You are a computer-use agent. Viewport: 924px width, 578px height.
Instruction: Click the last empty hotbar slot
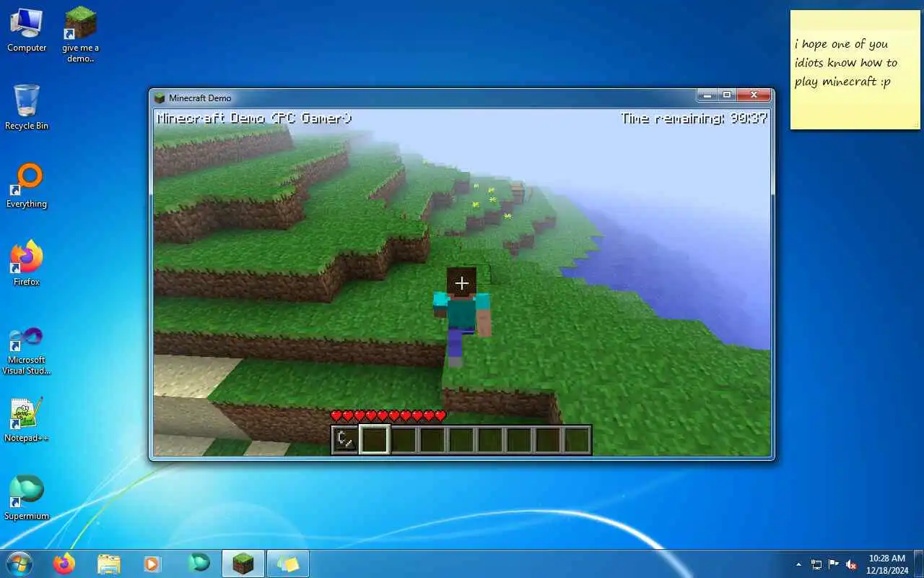(x=577, y=439)
